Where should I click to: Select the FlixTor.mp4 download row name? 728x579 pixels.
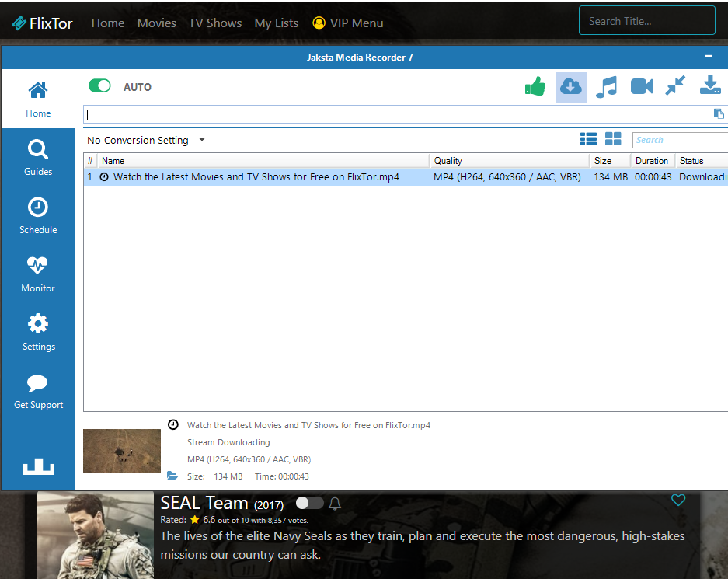coord(256,177)
